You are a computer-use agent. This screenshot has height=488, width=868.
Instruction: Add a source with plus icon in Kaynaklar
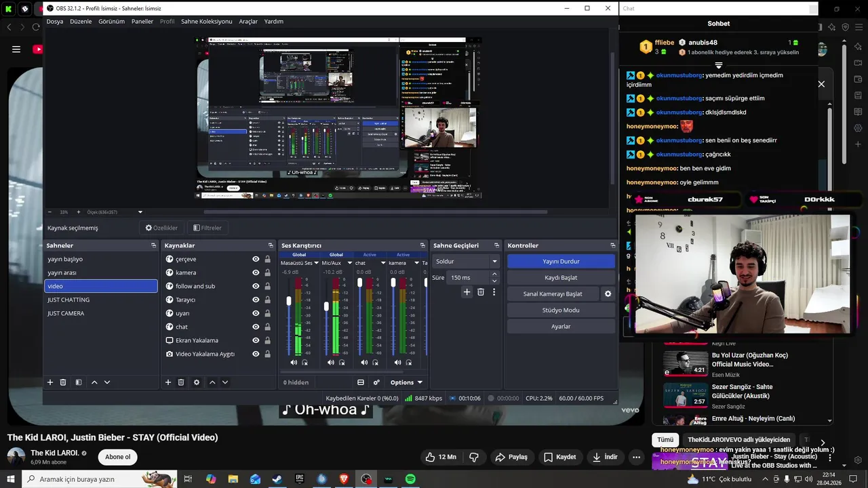click(168, 382)
